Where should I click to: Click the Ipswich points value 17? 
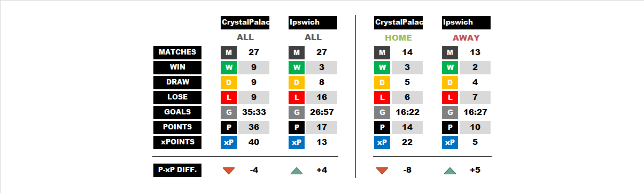coord(322,128)
